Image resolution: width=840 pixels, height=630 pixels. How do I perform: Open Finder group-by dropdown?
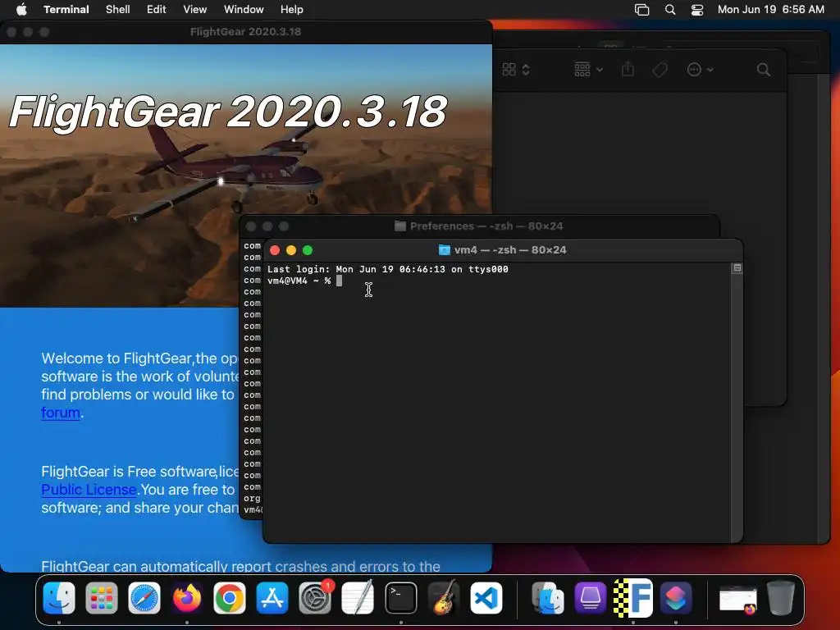coord(588,70)
